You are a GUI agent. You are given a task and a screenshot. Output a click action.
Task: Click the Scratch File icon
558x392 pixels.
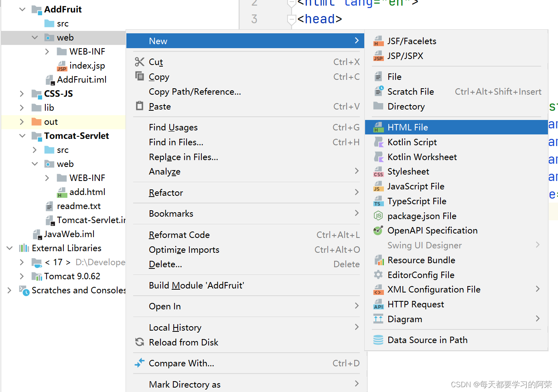(378, 91)
